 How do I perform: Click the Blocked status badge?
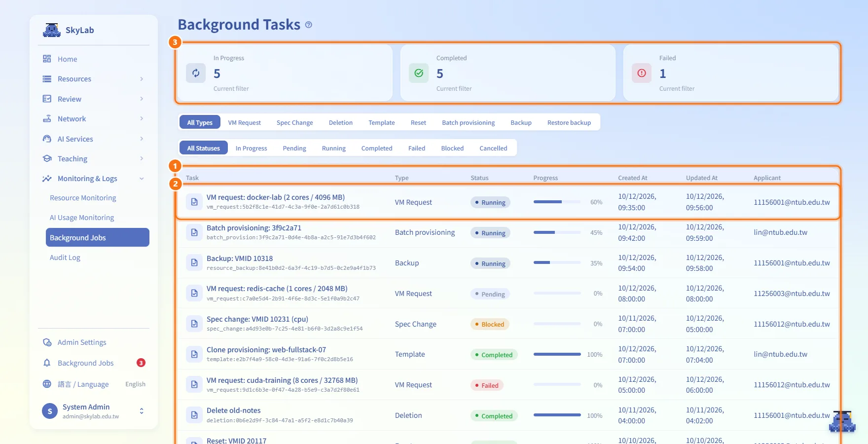[x=490, y=324]
